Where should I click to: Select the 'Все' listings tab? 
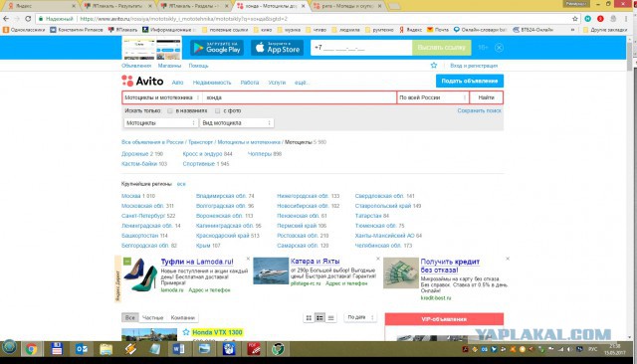pos(130,317)
